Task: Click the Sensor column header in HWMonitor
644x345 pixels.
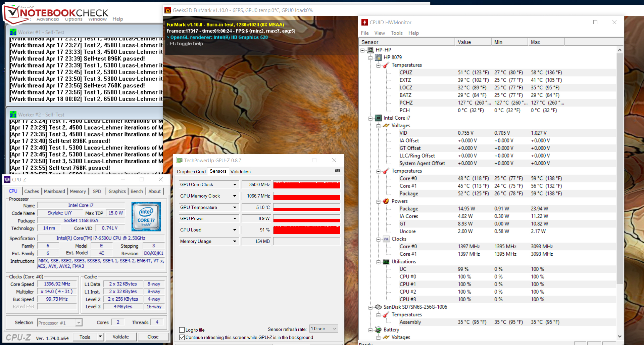Action: (407, 42)
